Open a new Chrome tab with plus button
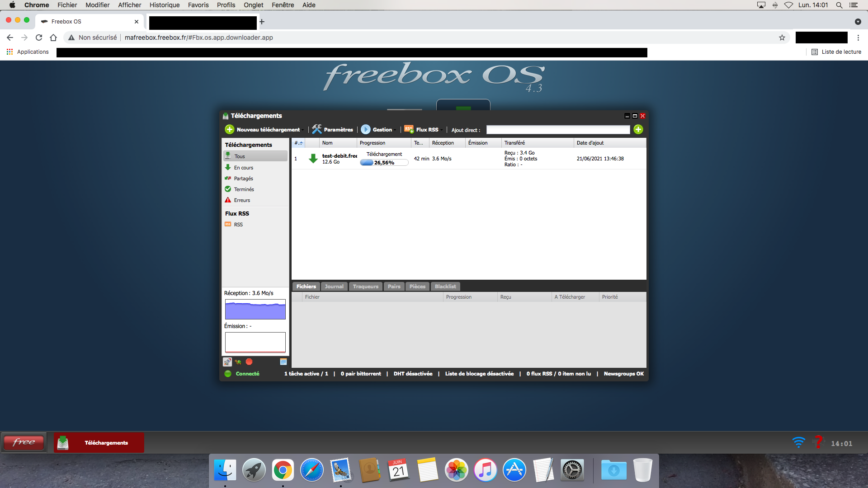868x488 pixels. pos(262,21)
